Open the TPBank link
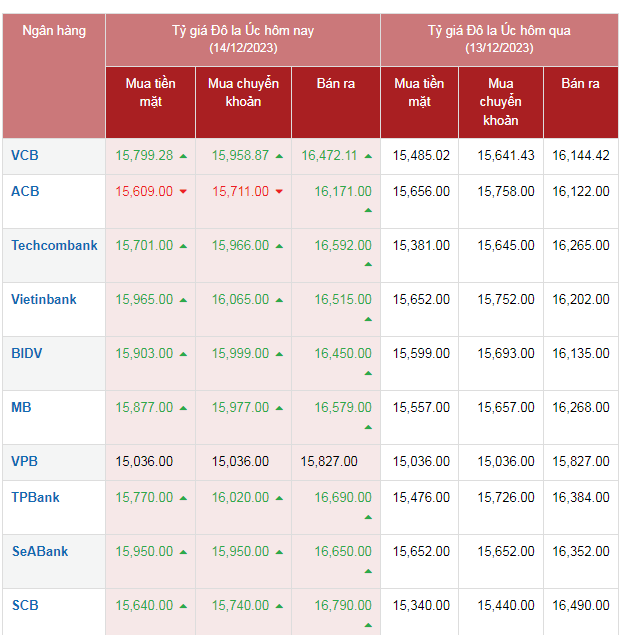 (35, 497)
